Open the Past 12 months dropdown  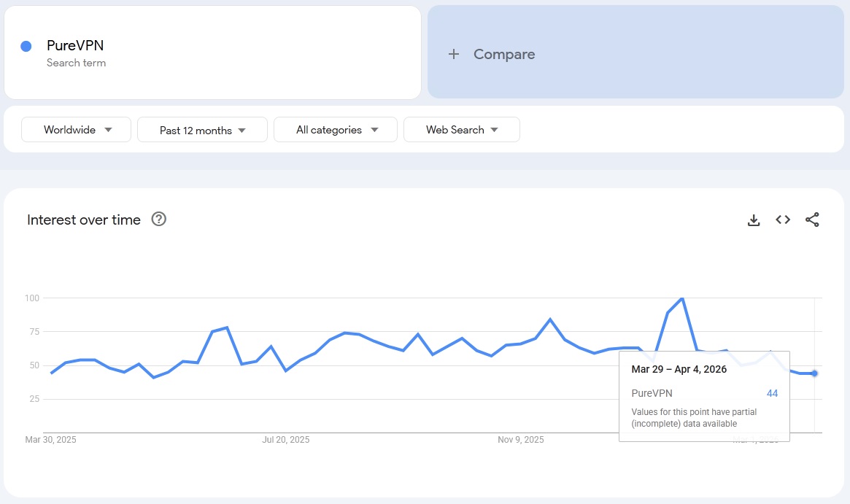(x=202, y=130)
